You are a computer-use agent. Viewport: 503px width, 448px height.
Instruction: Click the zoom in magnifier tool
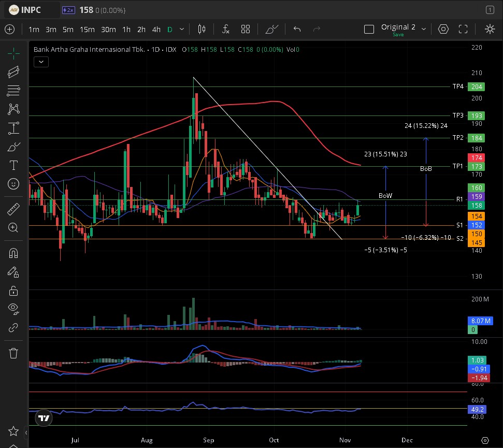click(x=13, y=227)
